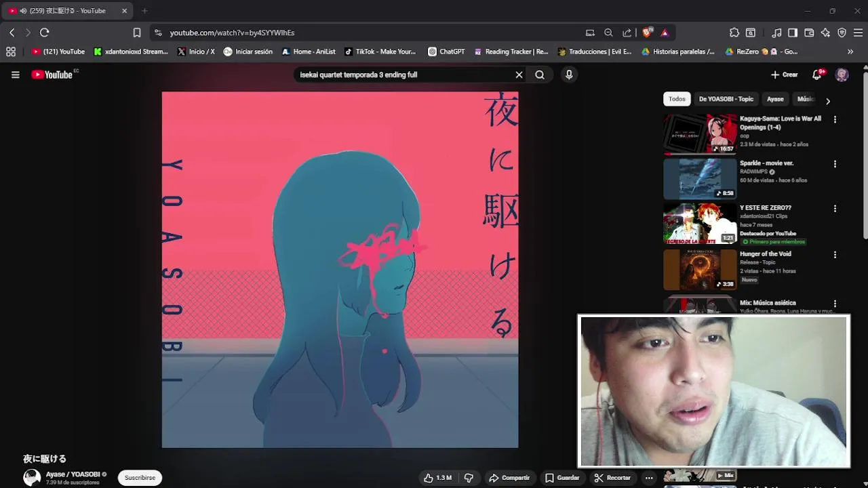
Task: Open YouTube notifications bell
Action: (x=817, y=75)
